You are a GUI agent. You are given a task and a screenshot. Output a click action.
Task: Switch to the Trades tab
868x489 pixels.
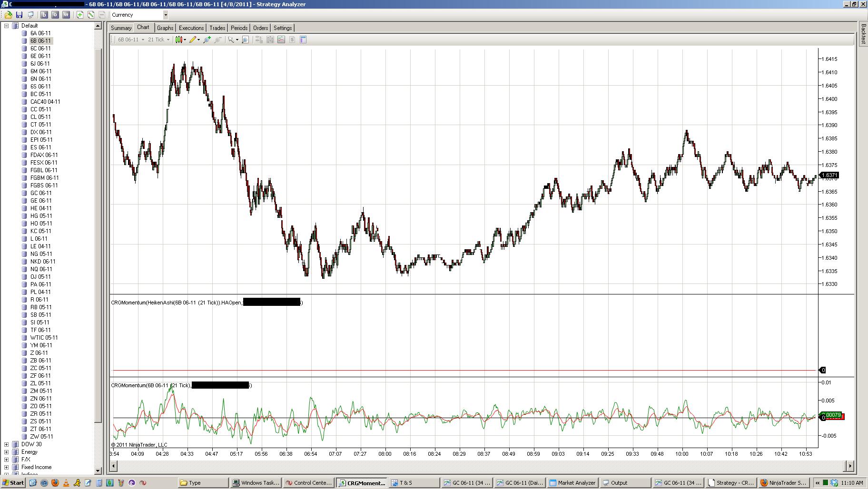tap(217, 28)
